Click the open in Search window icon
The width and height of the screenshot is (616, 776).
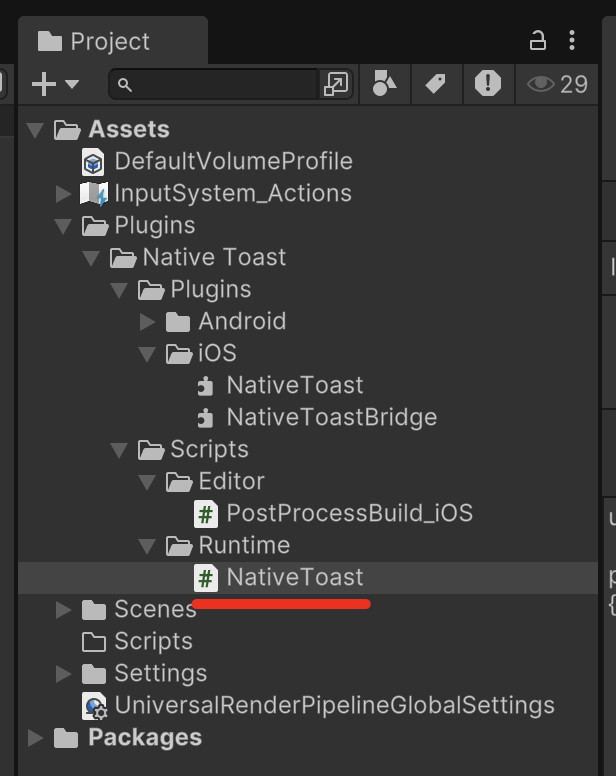tap(335, 84)
